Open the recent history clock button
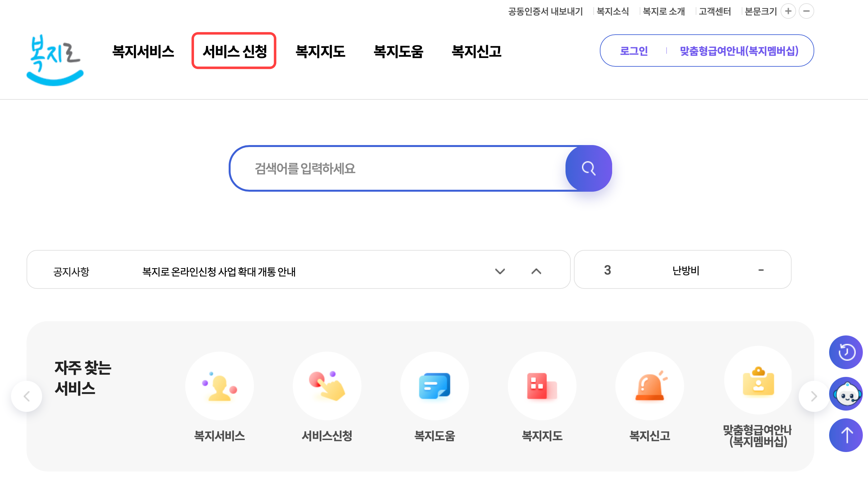868x498 pixels. 845,352
